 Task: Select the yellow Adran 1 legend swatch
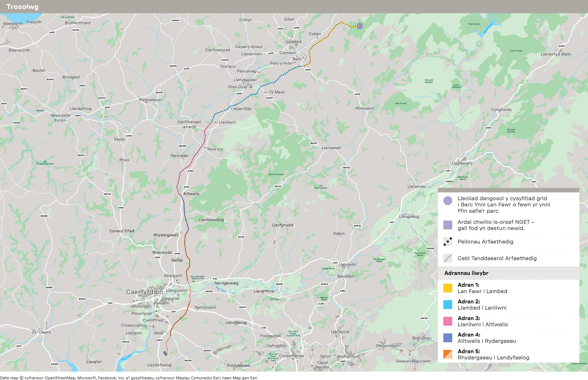448,288
